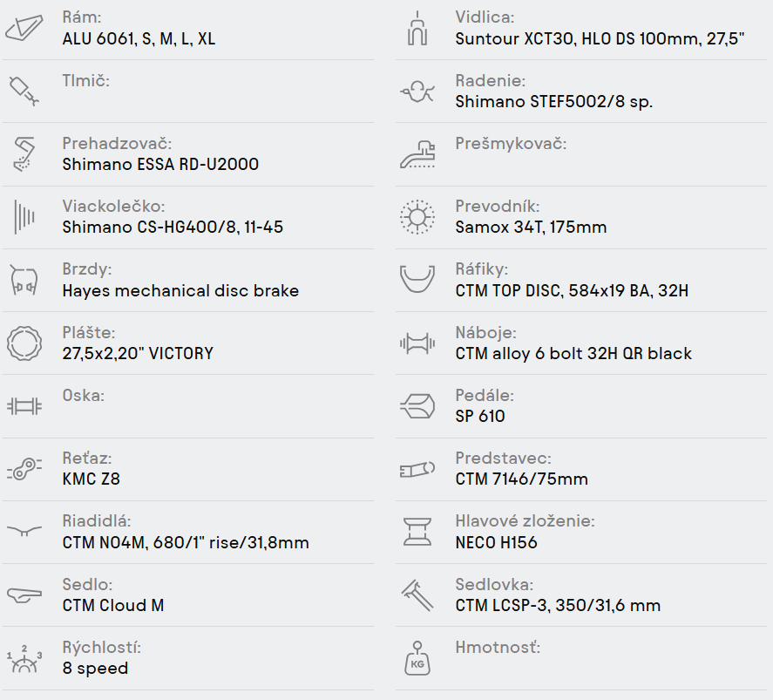
Task: Click the handlebar icon beside Riadidlá
Action: point(24,531)
